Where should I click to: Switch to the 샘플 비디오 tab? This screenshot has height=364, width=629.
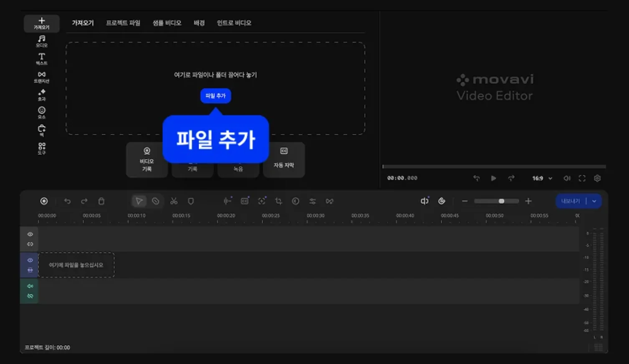point(167,23)
